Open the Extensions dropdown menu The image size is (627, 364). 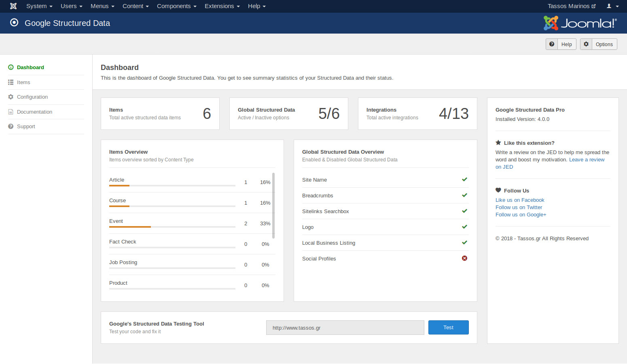[222, 6]
